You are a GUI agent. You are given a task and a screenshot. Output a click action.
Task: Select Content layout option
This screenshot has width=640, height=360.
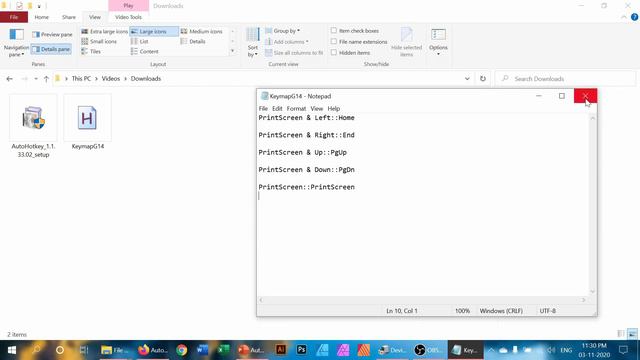[145, 51]
